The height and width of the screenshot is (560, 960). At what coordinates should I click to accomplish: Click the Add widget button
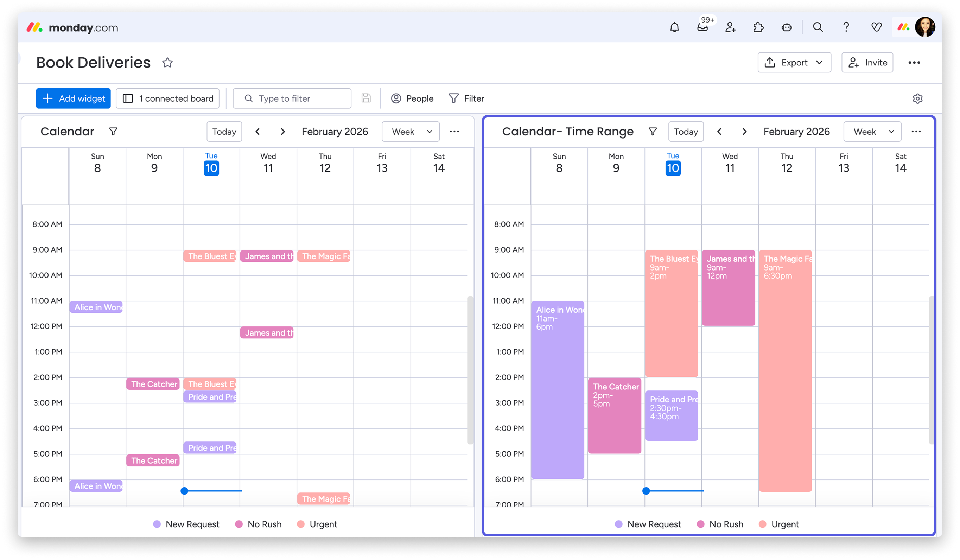click(74, 98)
